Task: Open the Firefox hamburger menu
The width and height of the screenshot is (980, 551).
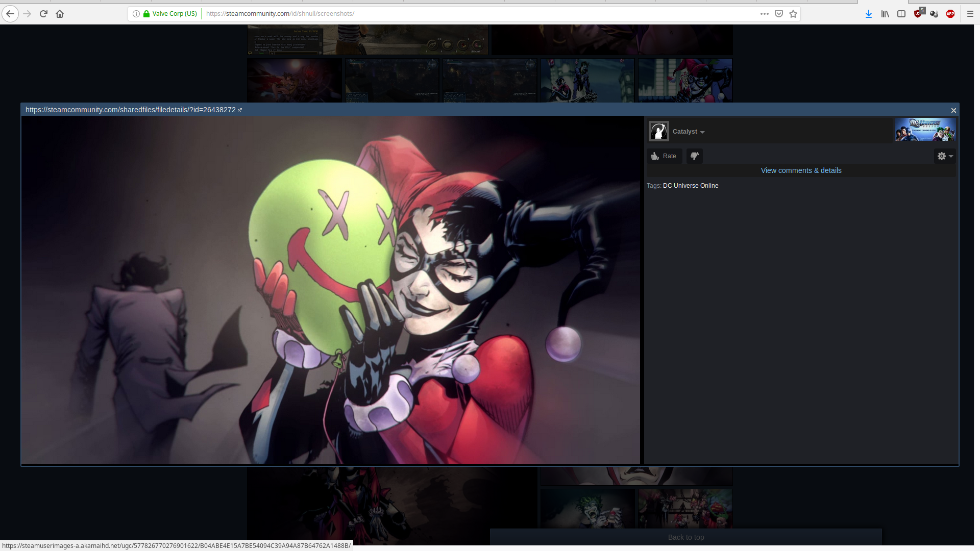Action: (970, 14)
